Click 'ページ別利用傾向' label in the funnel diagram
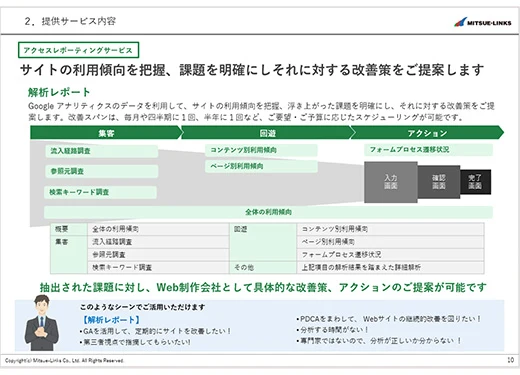This screenshot has height=375, width=520. [261, 166]
